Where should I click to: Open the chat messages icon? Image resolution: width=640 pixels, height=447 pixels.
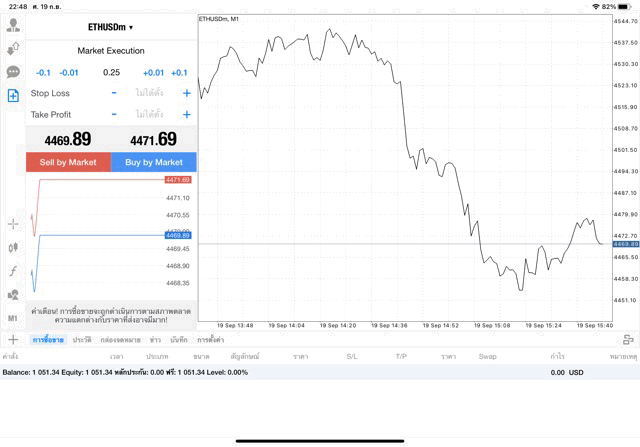coord(13,72)
